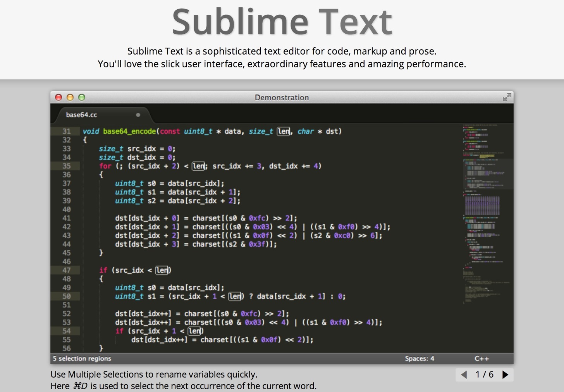Click line number 31 in the gutter
Screen dimensions: 564x392
[x=67, y=131]
